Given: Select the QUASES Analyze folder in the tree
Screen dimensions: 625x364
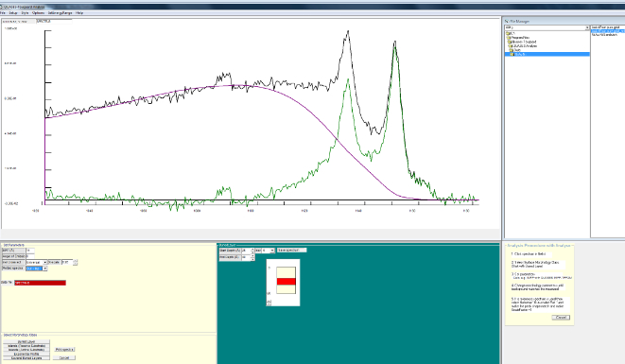Looking at the screenshot, I should (x=523, y=45).
